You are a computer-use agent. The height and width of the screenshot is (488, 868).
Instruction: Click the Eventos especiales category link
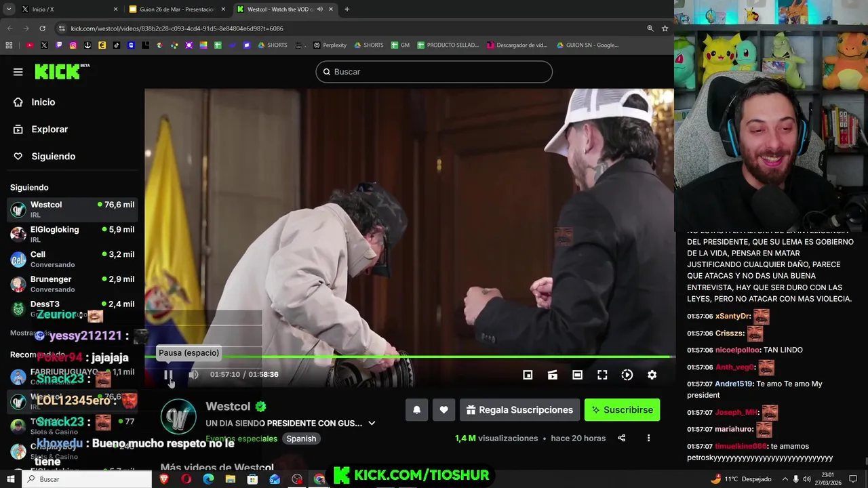click(x=241, y=439)
